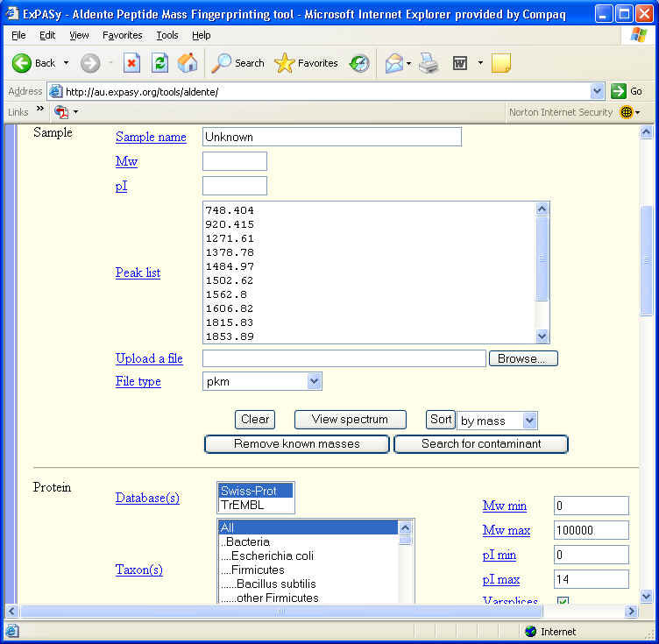The width and height of the screenshot is (659, 644).
Task: Stop page loading with the red X icon
Action: point(131,63)
